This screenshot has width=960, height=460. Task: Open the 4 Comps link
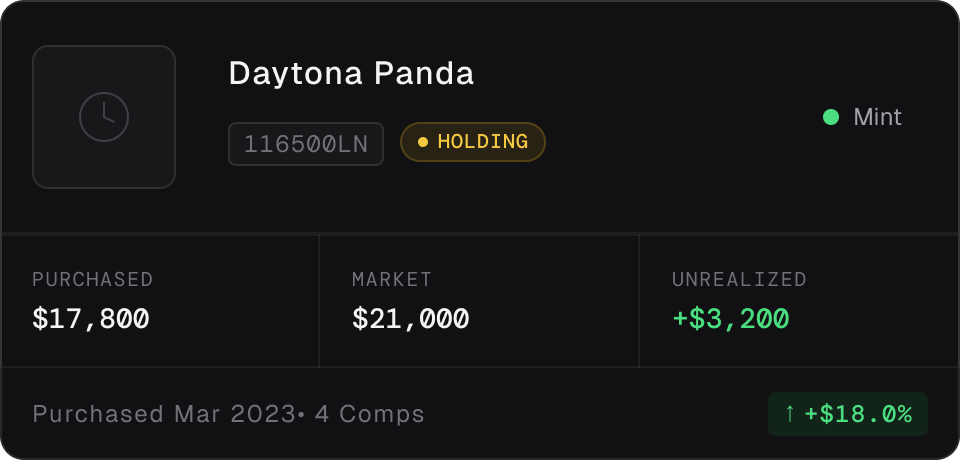[370, 414]
